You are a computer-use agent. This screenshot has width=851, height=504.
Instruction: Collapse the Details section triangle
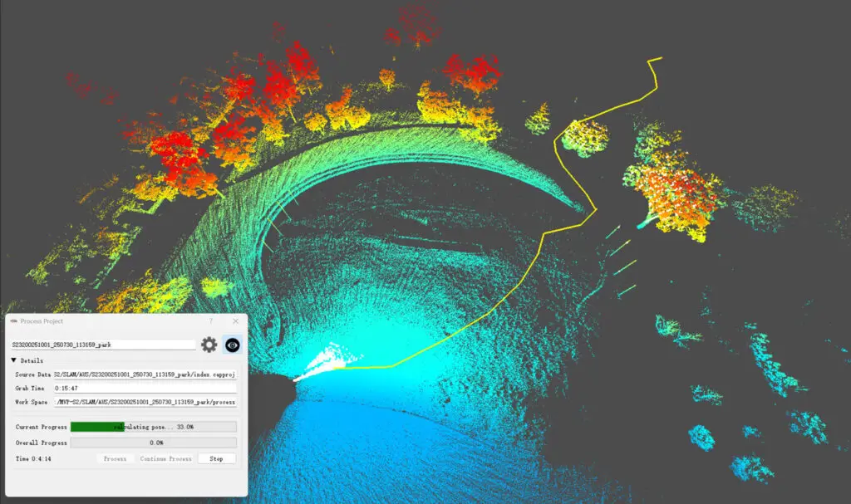click(14, 360)
